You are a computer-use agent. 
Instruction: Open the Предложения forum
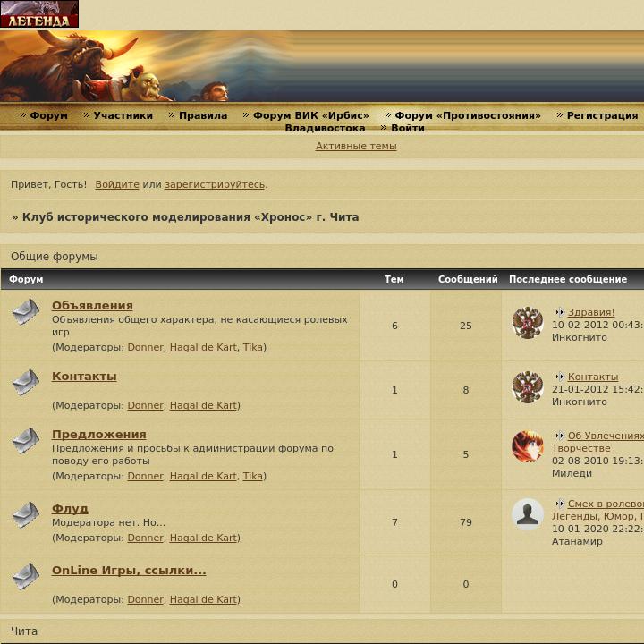[x=99, y=435]
